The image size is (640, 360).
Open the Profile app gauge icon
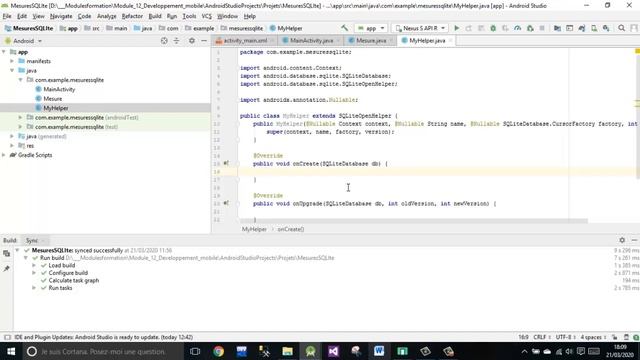tap(518, 28)
